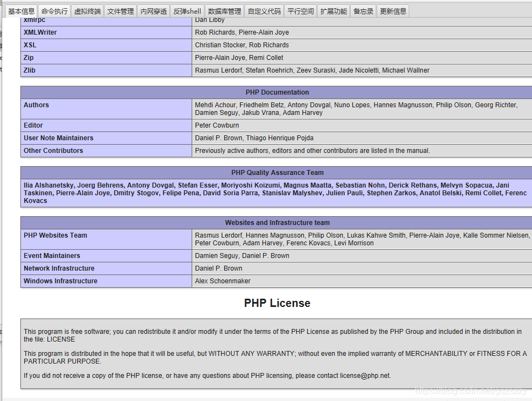Viewport: 532px width, 401px height.
Task: Click 'Previously active authors' cell text
Action: tap(312, 151)
